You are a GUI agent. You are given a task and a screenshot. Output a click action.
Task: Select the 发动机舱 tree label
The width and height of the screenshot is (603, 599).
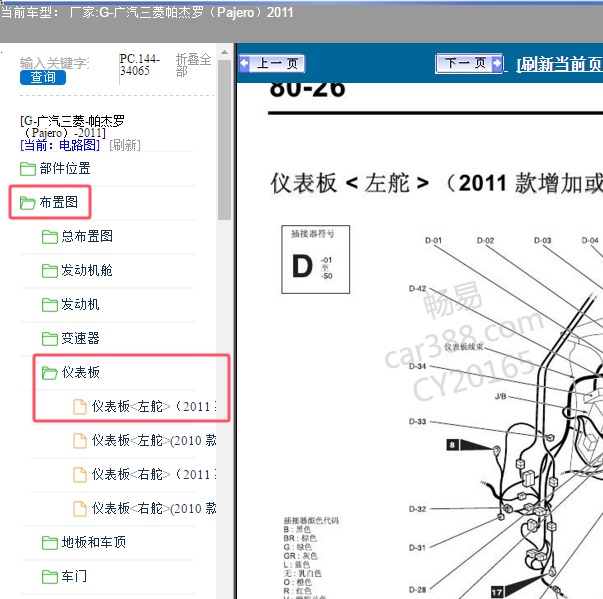tap(87, 270)
